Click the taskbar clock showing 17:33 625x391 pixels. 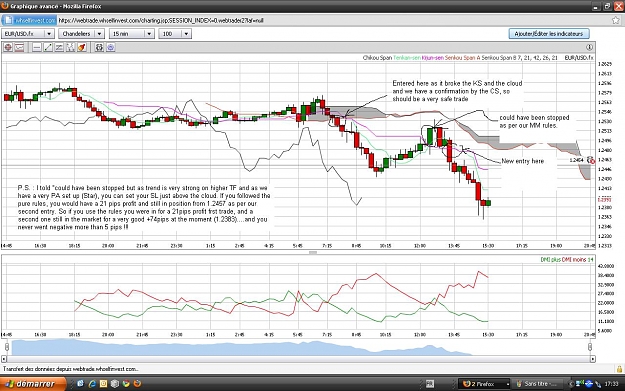pos(611,384)
